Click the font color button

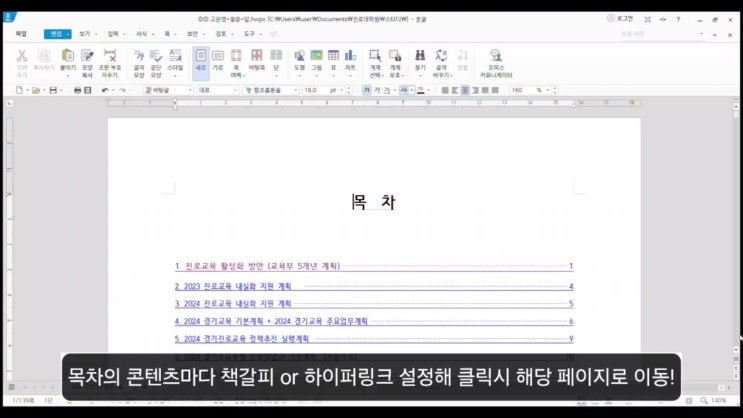(421, 90)
